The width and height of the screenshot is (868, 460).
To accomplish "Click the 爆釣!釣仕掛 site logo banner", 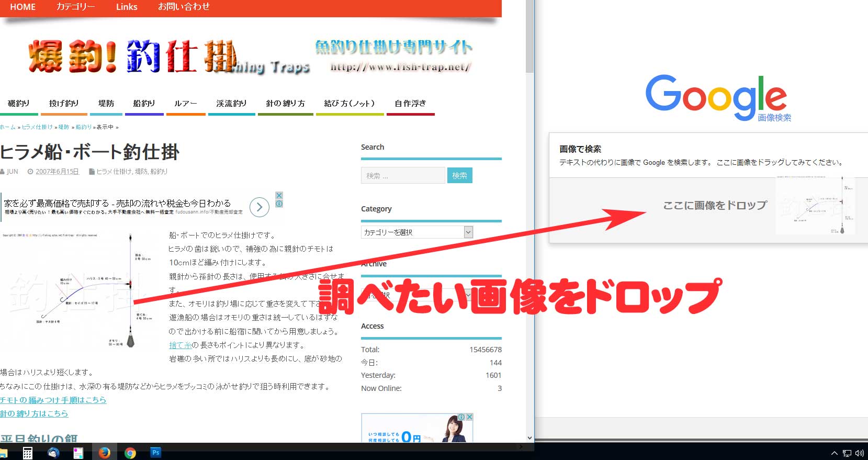I will 169,57.
